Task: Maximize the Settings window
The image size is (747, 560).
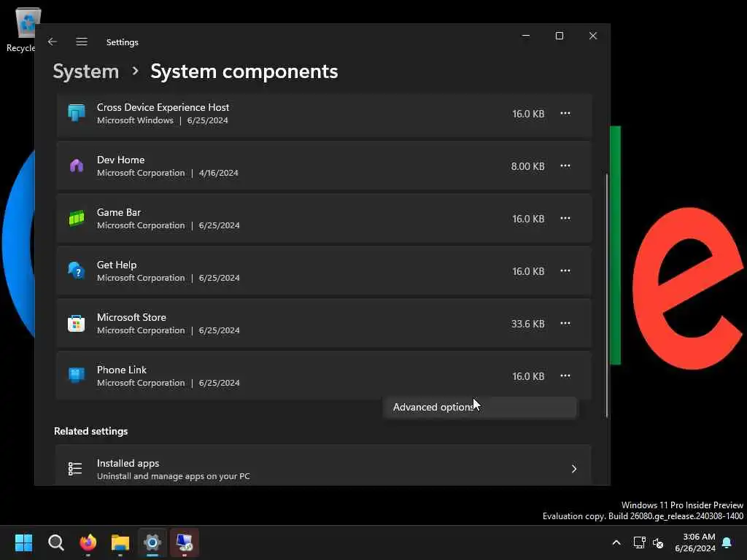Action: tap(560, 36)
